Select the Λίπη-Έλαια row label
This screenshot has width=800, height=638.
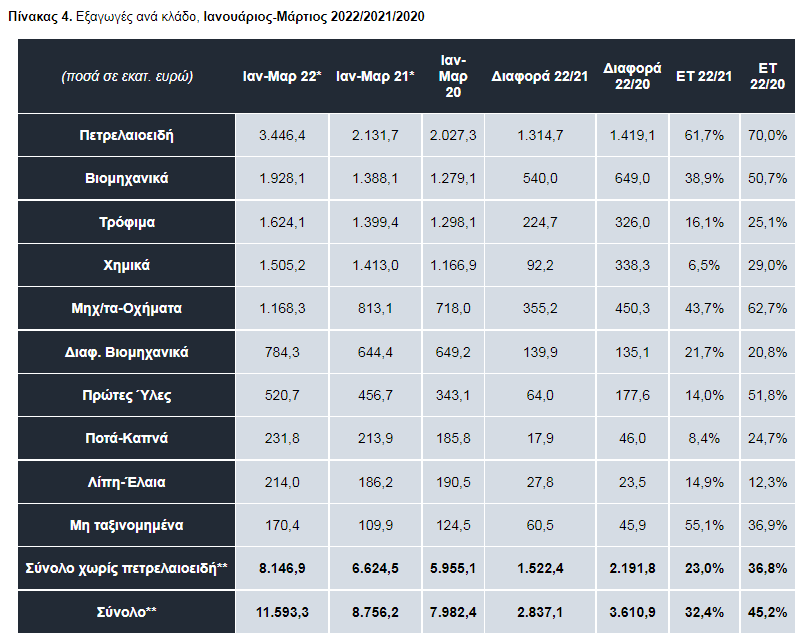point(126,482)
